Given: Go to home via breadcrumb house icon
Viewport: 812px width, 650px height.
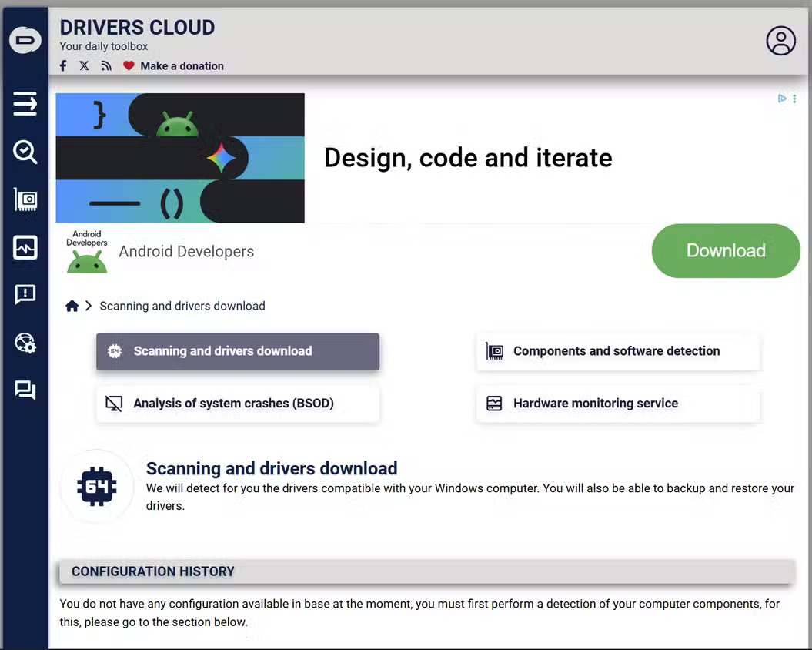Looking at the screenshot, I should 72,306.
